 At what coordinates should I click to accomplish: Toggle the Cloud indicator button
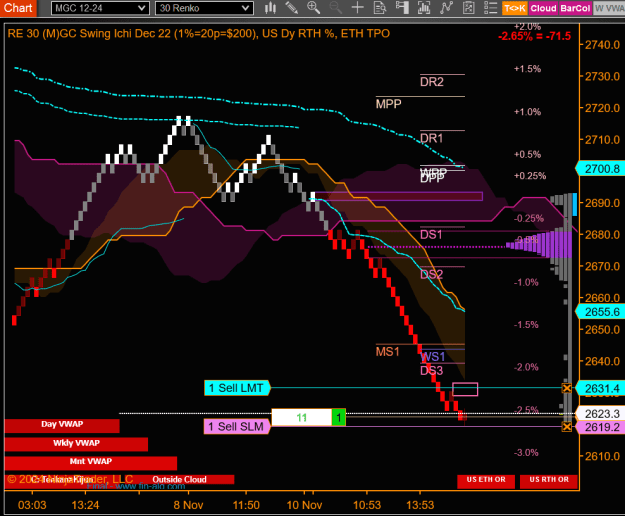[543, 8]
